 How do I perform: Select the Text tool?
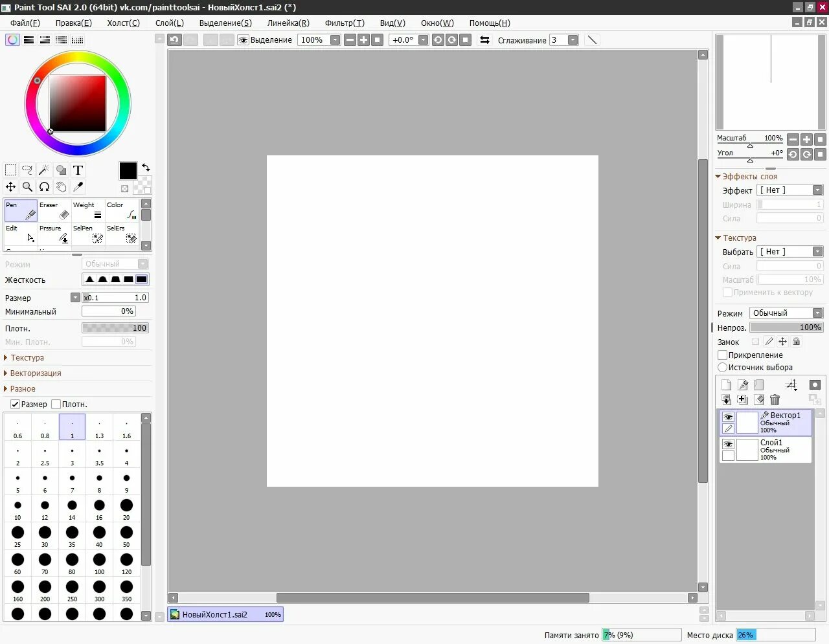[x=78, y=170]
